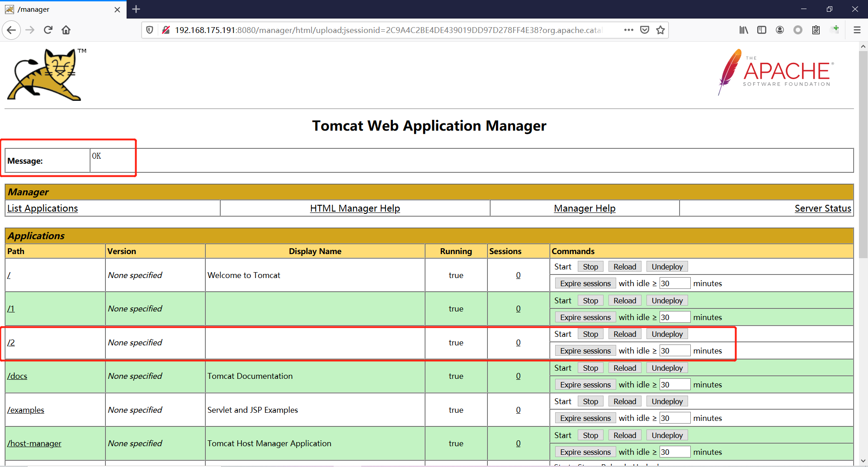This screenshot has width=868, height=467.
Task: Click the gray circle extension icon
Action: 798,30
